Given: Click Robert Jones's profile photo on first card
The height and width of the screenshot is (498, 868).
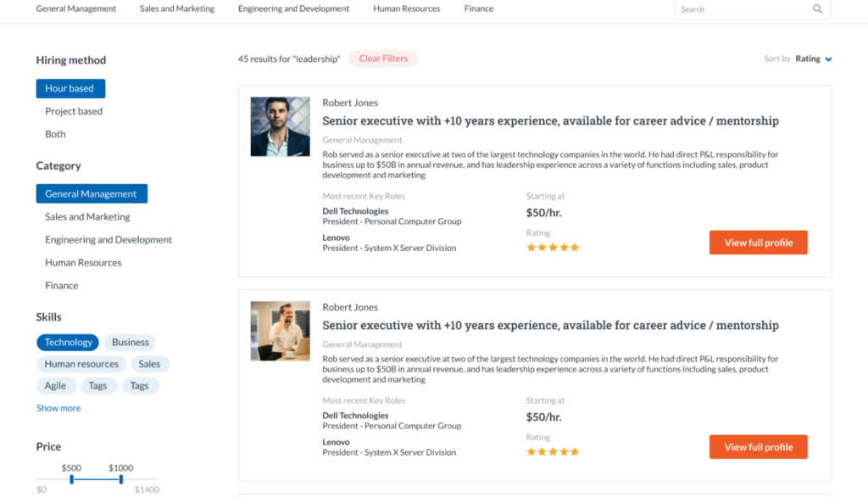Looking at the screenshot, I should pos(280,126).
